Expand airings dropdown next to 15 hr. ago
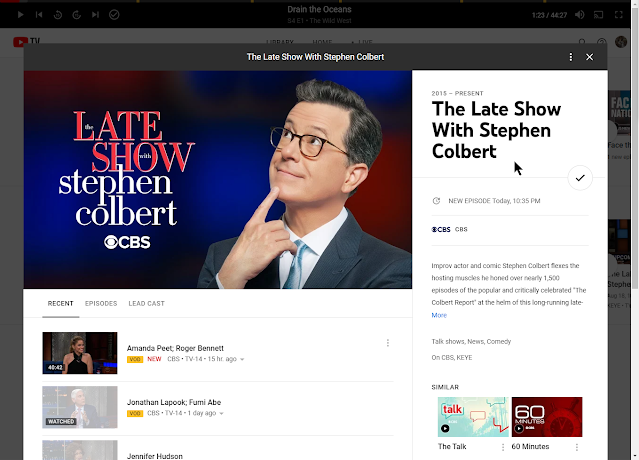 point(242,359)
